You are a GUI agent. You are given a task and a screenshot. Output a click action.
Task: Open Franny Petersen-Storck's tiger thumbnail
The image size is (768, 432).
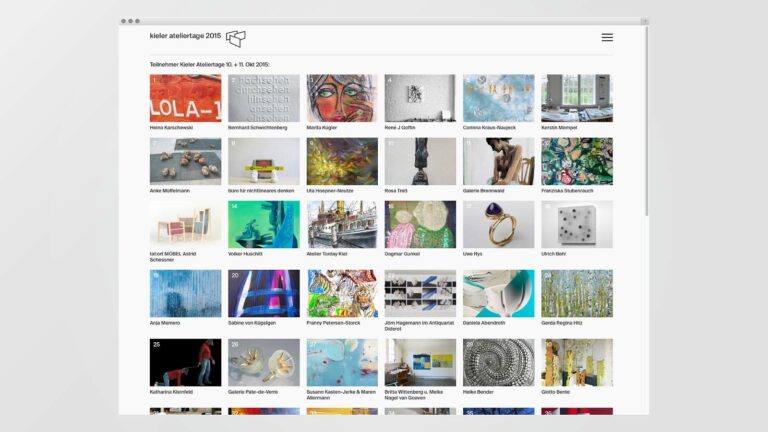point(342,293)
